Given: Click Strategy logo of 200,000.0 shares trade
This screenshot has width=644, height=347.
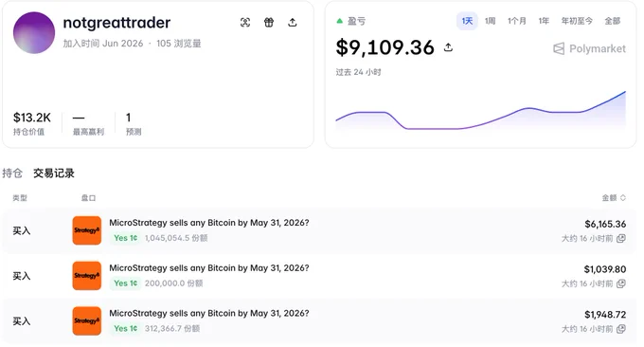Looking at the screenshot, I should pos(87,276).
